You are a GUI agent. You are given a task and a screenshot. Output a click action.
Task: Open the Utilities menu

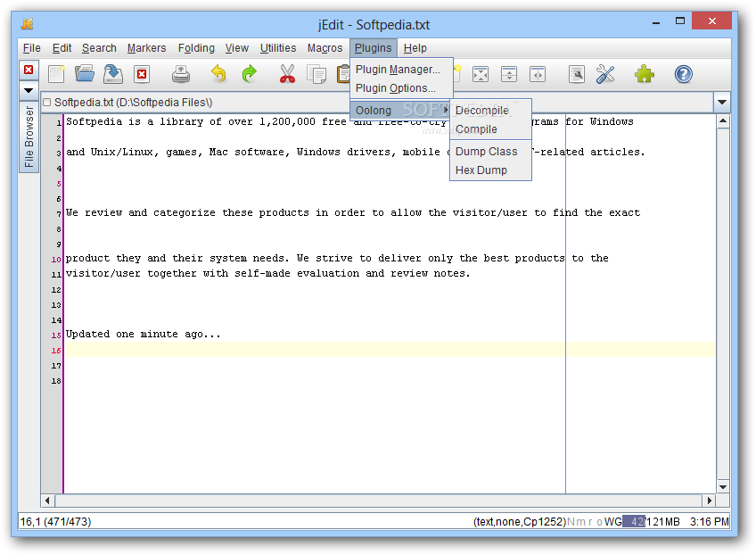278,48
